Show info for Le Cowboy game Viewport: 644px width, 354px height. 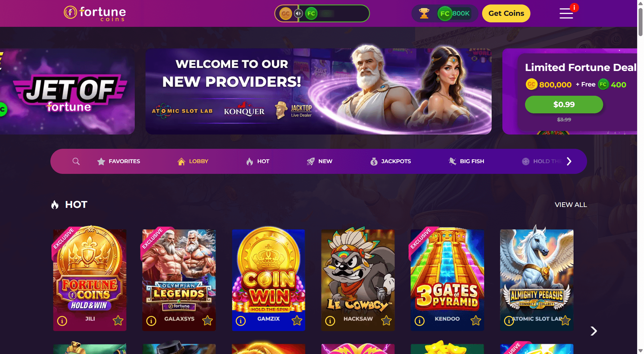(330, 321)
